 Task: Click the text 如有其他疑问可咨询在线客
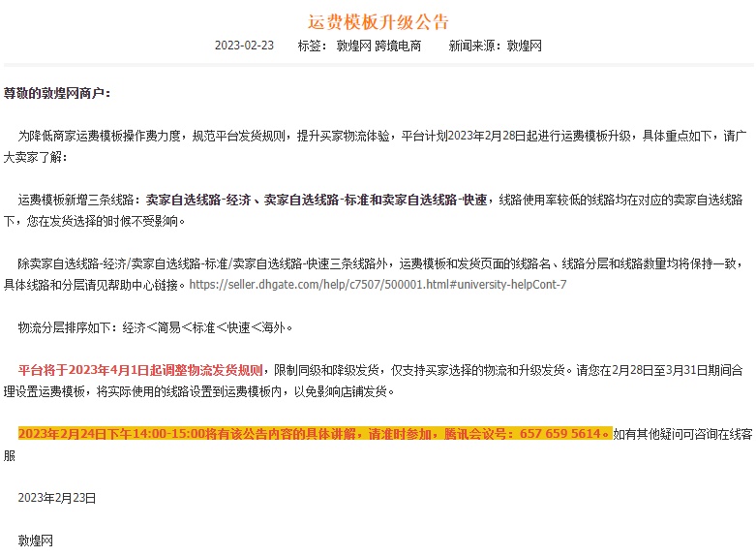pyautogui.click(x=682, y=434)
